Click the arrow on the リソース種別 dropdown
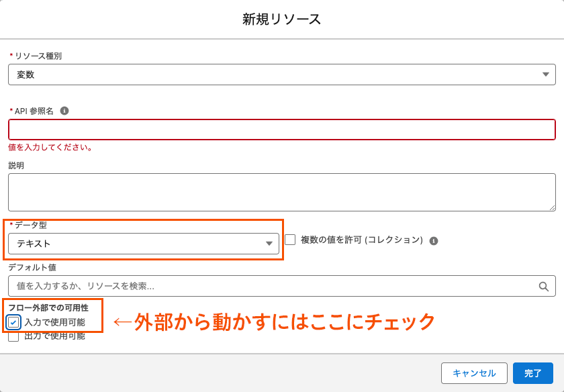This screenshot has height=392, width=564. click(546, 75)
